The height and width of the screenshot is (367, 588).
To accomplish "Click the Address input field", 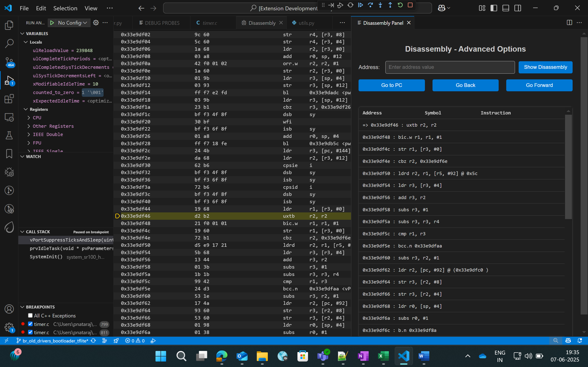I will [x=450, y=67].
